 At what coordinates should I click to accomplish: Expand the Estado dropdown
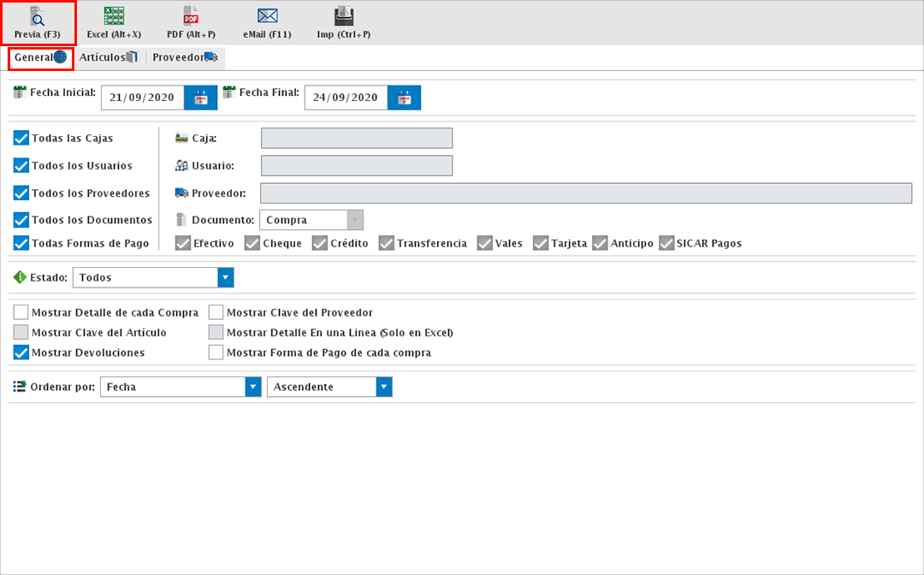225,277
